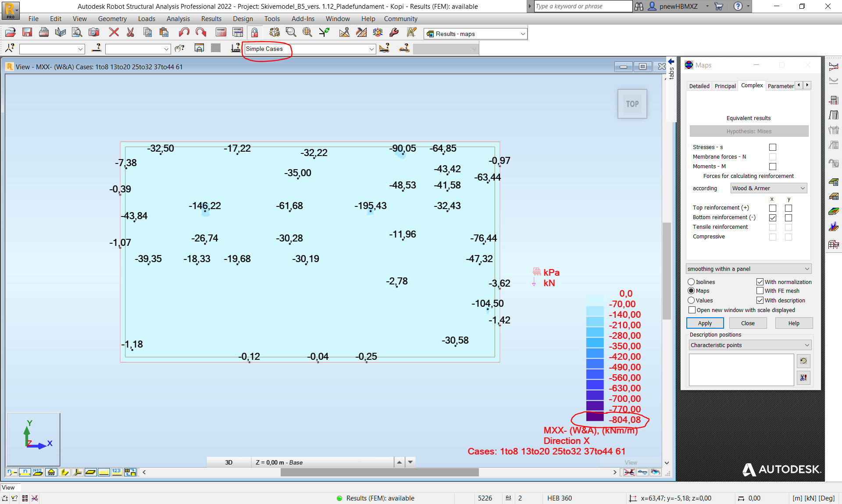Image resolution: width=842 pixels, height=504 pixels.
Task: Click the Help button in Maps panel
Action: pyautogui.click(x=793, y=323)
